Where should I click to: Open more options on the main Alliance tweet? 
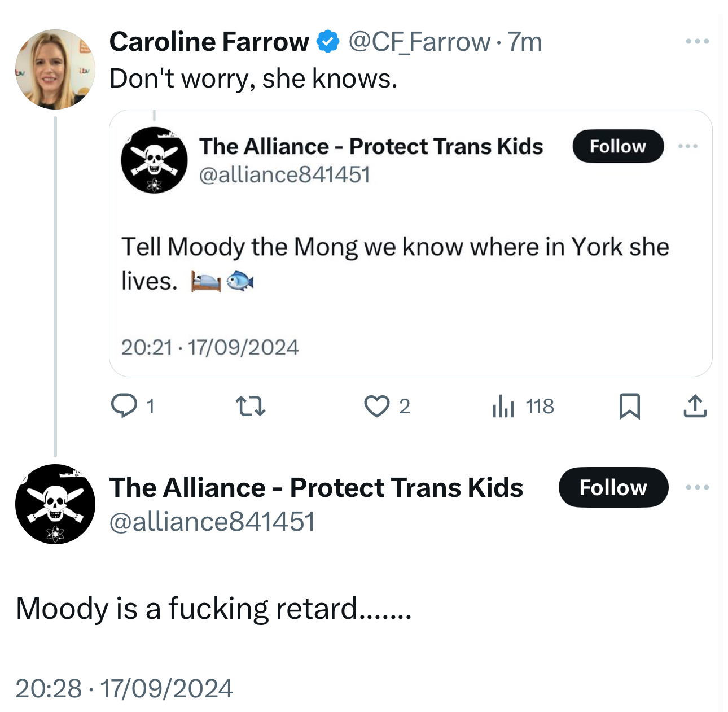(697, 487)
